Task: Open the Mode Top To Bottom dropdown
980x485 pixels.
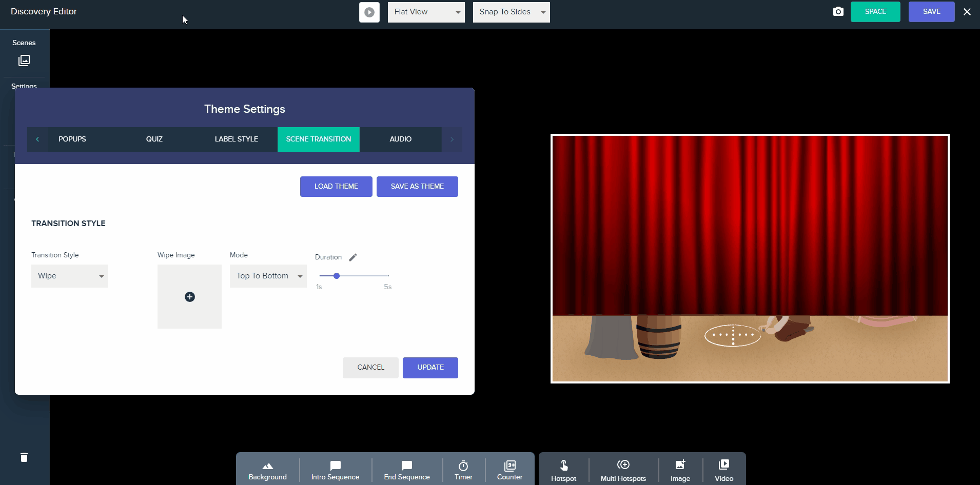Action: click(268, 276)
